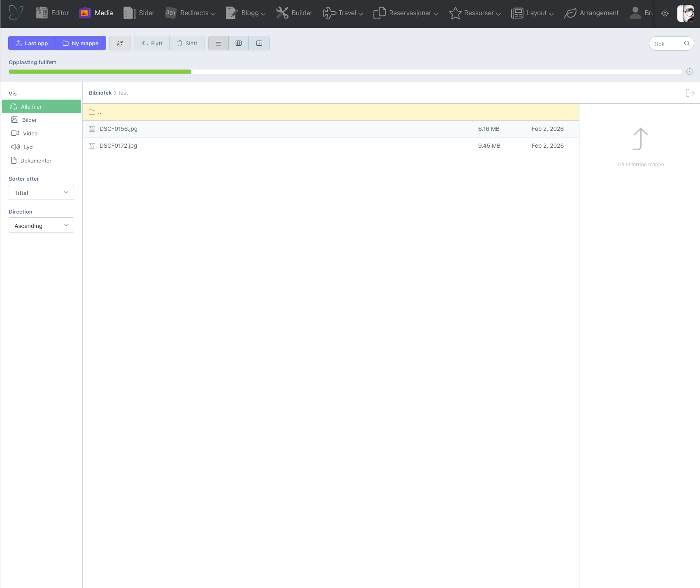
Task: Switch to small grid view
Action: [x=239, y=43]
